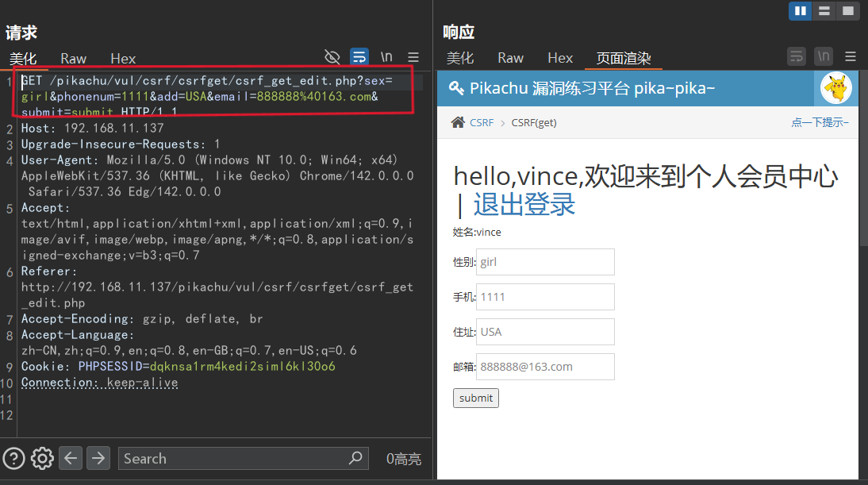The height and width of the screenshot is (485, 868).
Task: Click the 退出登录 logout link
Action: [524, 204]
